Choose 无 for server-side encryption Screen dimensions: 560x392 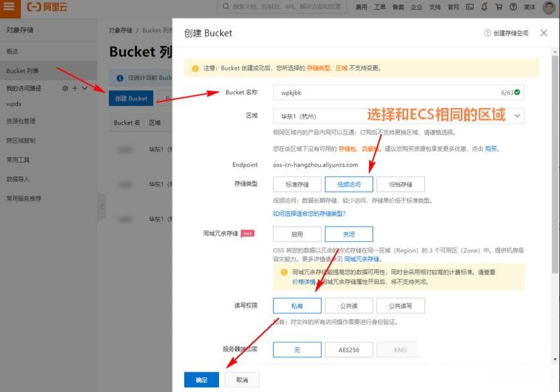click(297, 350)
